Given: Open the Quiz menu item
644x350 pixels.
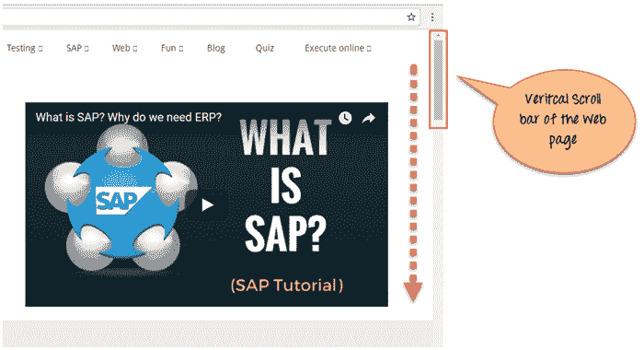Looking at the screenshot, I should point(265,48).
